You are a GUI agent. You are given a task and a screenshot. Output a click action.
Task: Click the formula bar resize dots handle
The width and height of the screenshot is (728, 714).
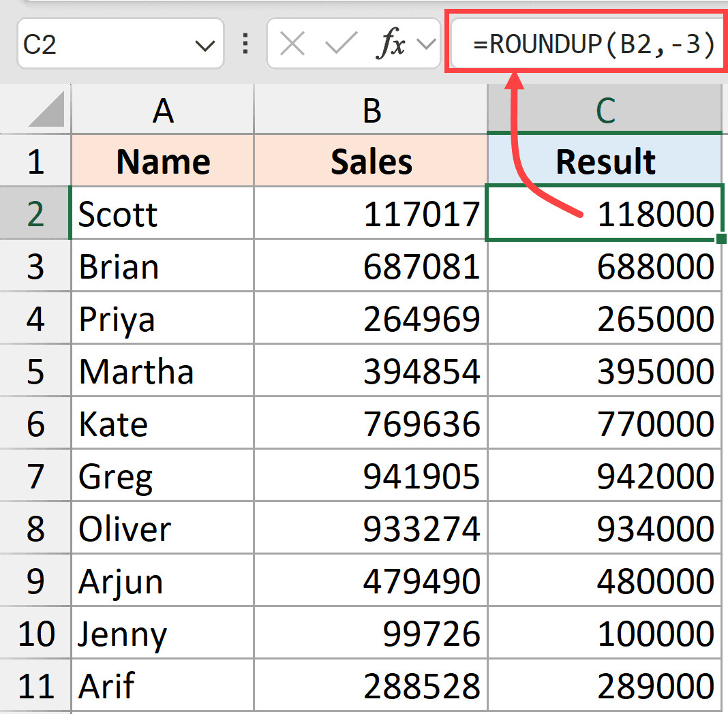[x=245, y=45]
